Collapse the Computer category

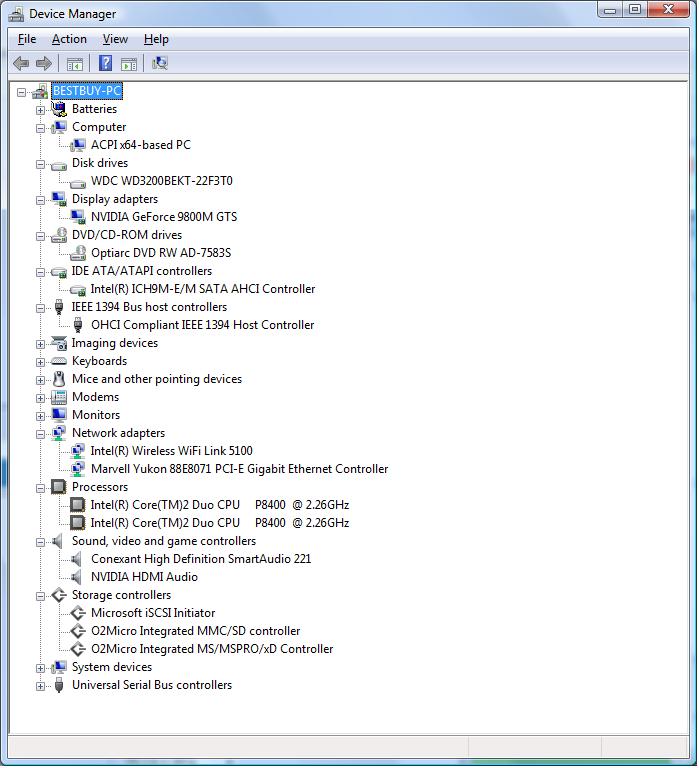click(x=41, y=128)
